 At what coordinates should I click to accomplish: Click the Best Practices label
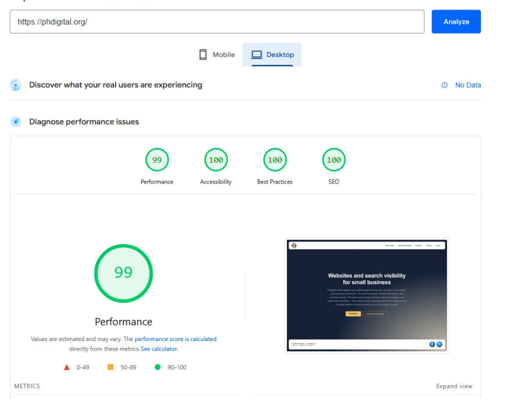coord(275,182)
